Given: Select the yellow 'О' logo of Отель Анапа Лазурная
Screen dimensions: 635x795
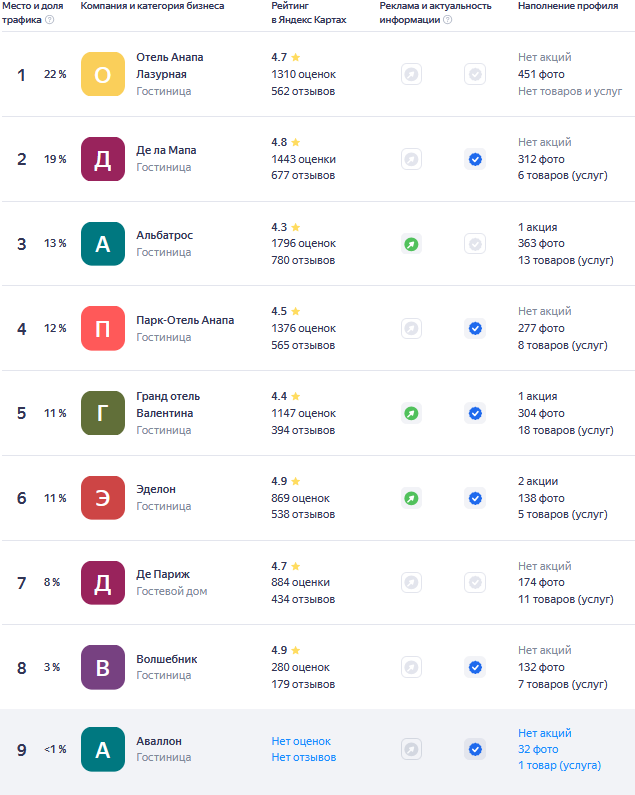Looking at the screenshot, I should click(x=103, y=74).
